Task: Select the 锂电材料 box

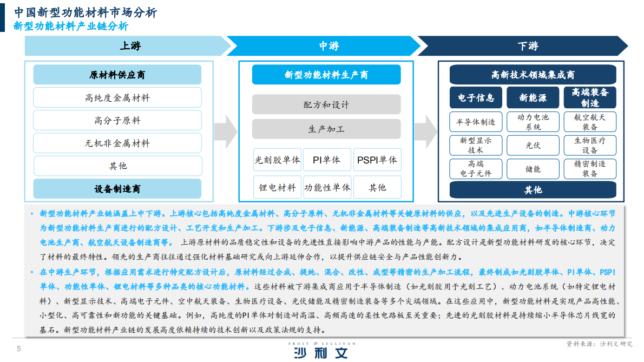Action: pos(278,187)
